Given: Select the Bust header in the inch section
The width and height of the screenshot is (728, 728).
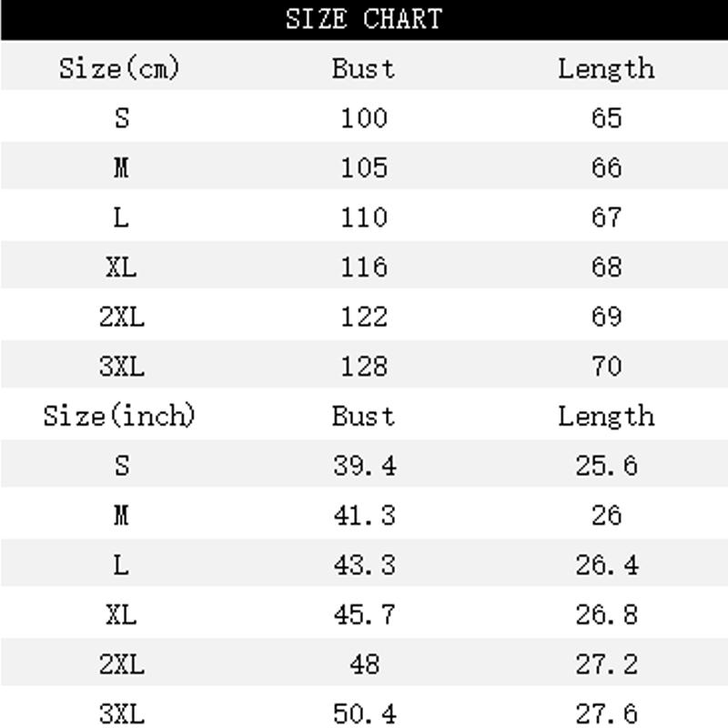Looking at the screenshot, I should tap(363, 416).
